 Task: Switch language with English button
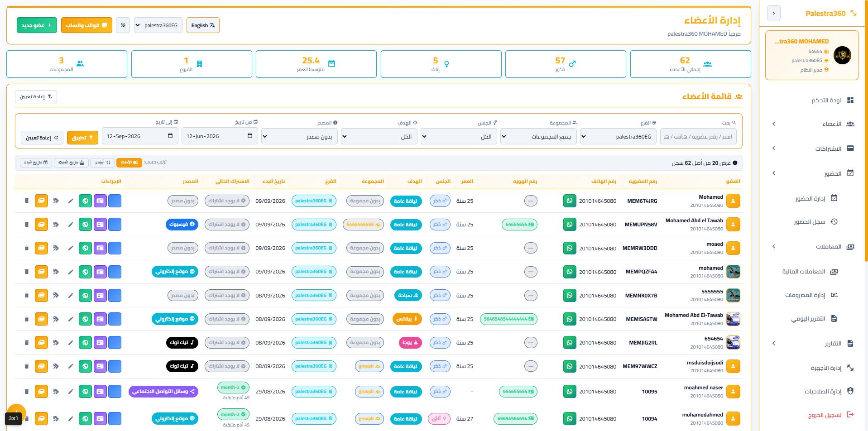203,25
